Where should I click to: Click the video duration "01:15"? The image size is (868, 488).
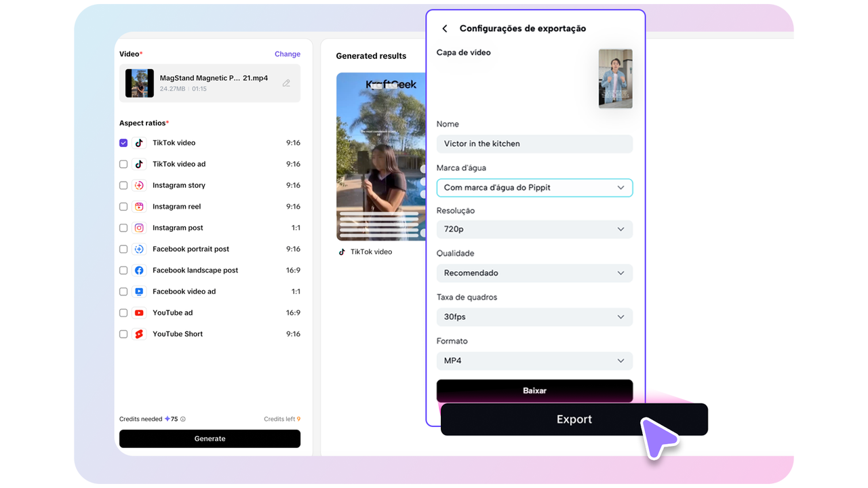point(199,89)
